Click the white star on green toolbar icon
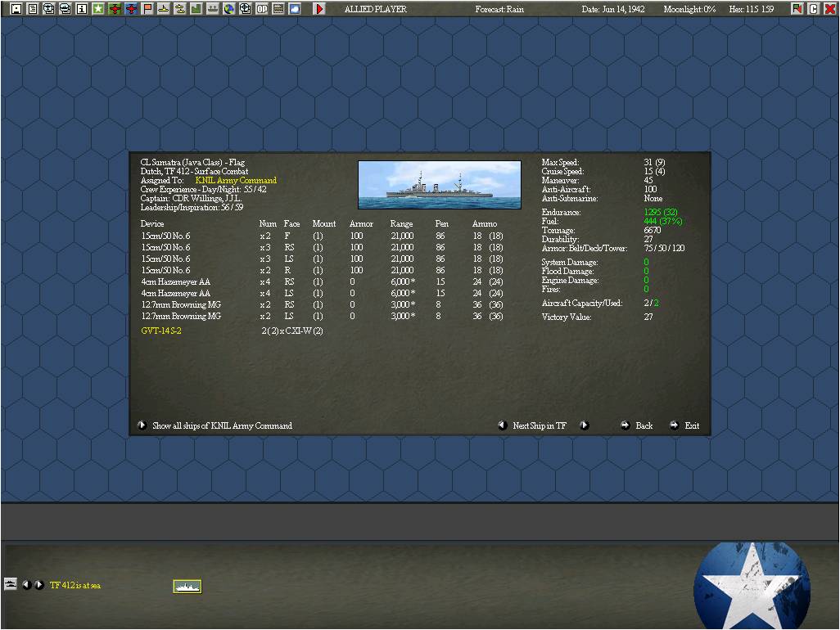Viewport: 840px width, 630px height. [x=98, y=8]
